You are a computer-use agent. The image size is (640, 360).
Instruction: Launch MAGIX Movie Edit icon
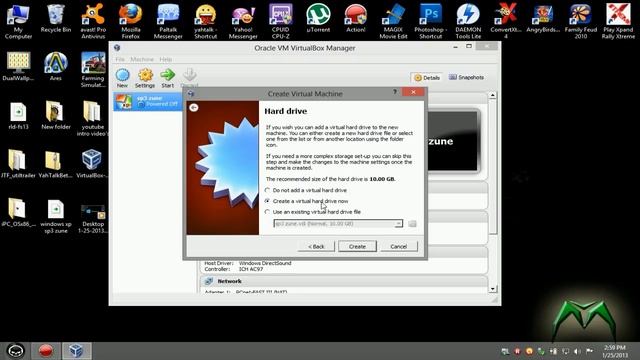(x=393, y=20)
